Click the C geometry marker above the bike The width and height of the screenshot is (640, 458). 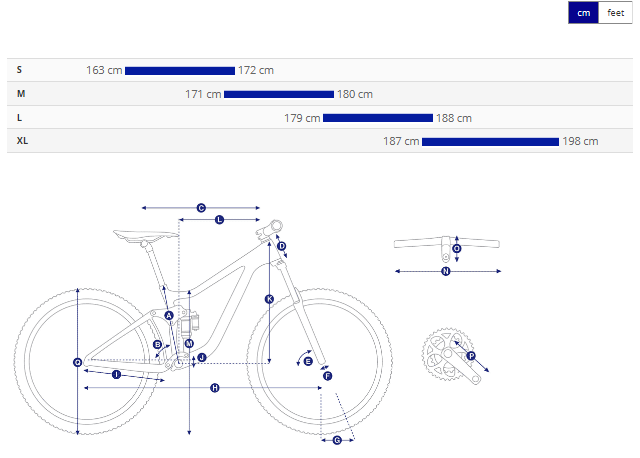click(x=201, y=208)
